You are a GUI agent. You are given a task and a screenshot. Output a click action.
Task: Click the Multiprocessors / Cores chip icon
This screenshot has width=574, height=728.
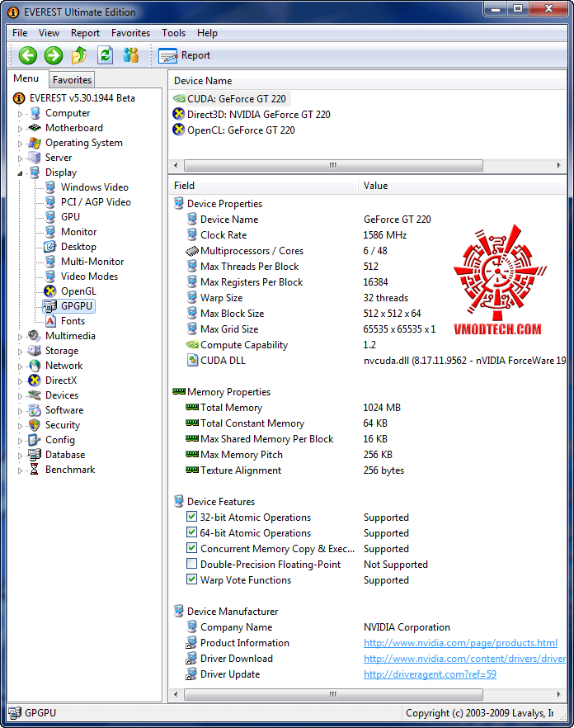(x=192, y=251)
